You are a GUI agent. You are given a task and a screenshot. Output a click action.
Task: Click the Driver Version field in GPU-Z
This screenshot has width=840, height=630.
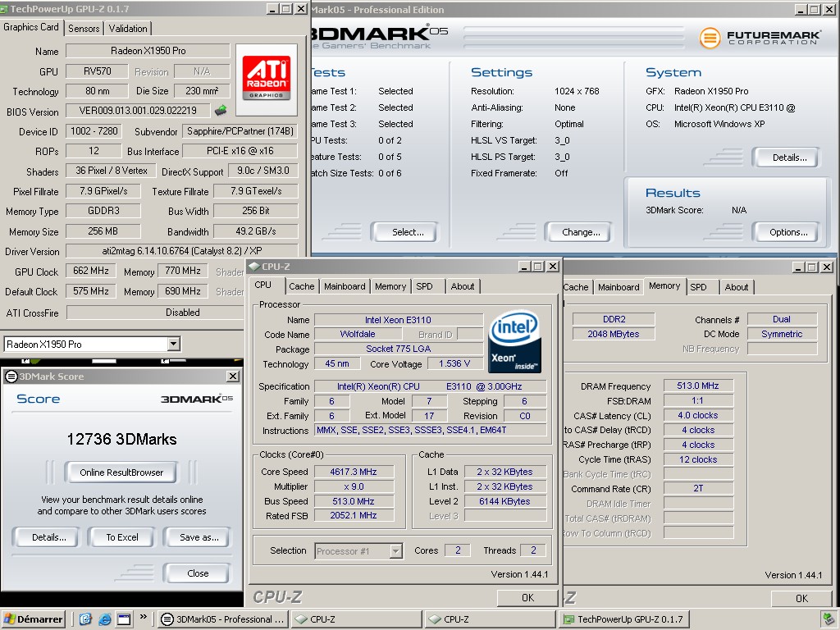181,251
